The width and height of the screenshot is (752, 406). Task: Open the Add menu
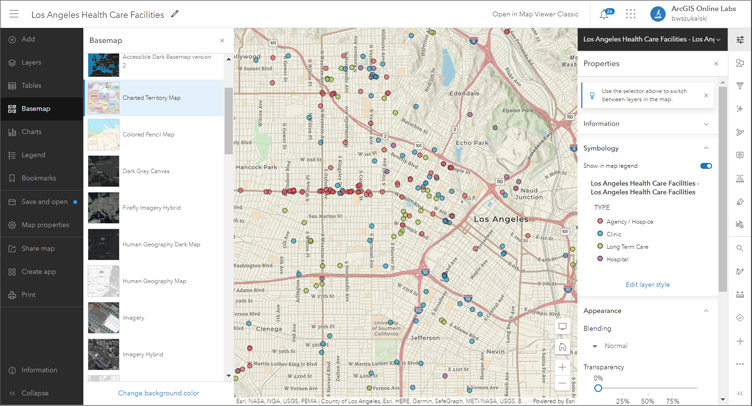click(x=41, y=39)
